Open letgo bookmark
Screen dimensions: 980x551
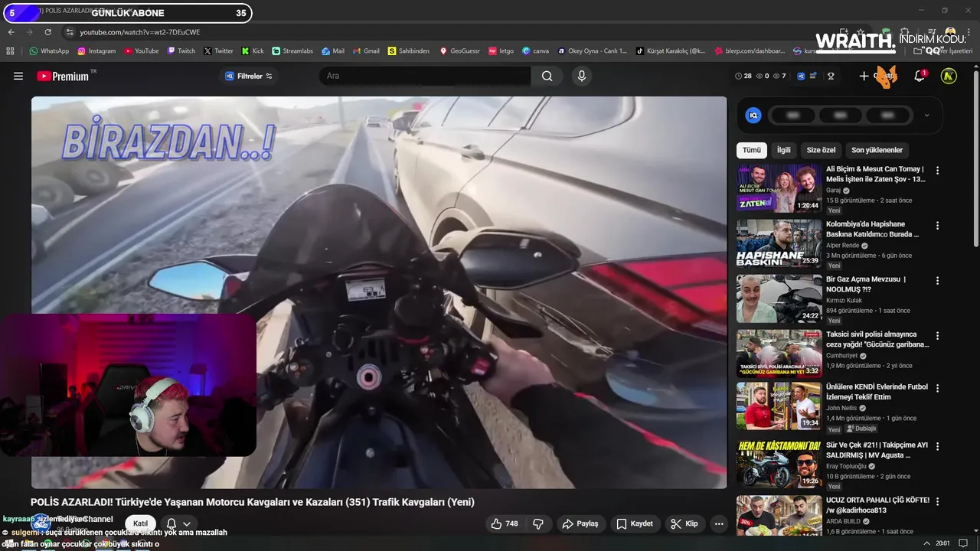coord(501,51)
